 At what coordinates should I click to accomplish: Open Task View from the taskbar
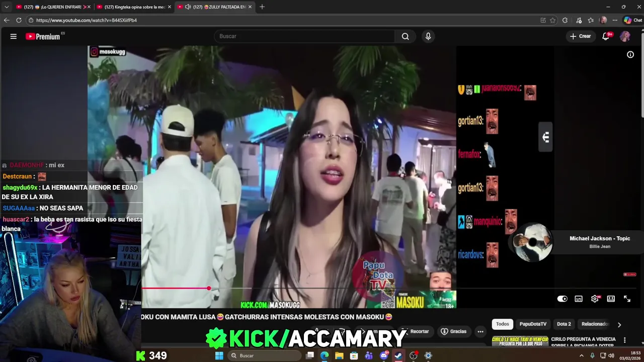[310, 355]
